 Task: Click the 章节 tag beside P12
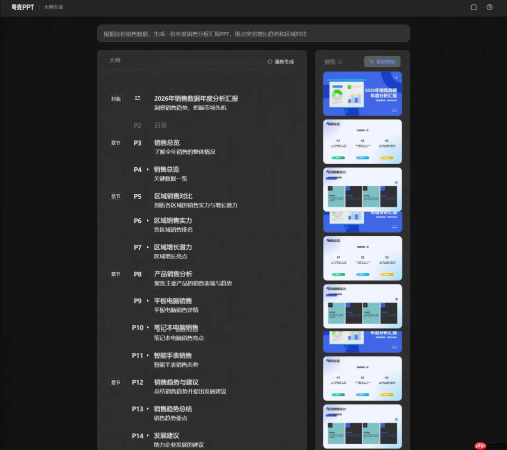point(116,382)
